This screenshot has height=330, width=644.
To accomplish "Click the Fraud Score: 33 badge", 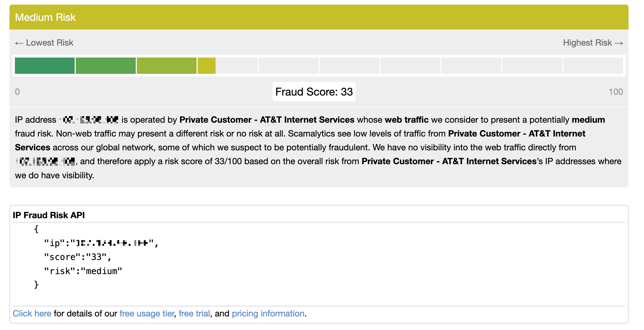I will click(314, 92).
